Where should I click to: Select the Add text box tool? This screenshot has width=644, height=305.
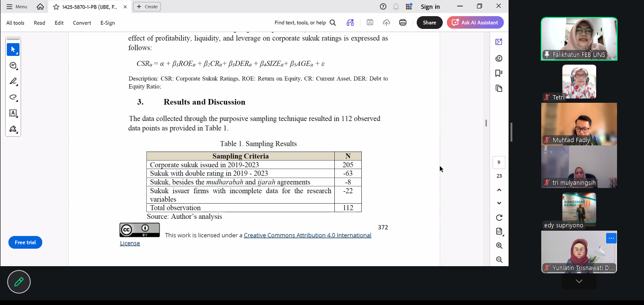13,113
